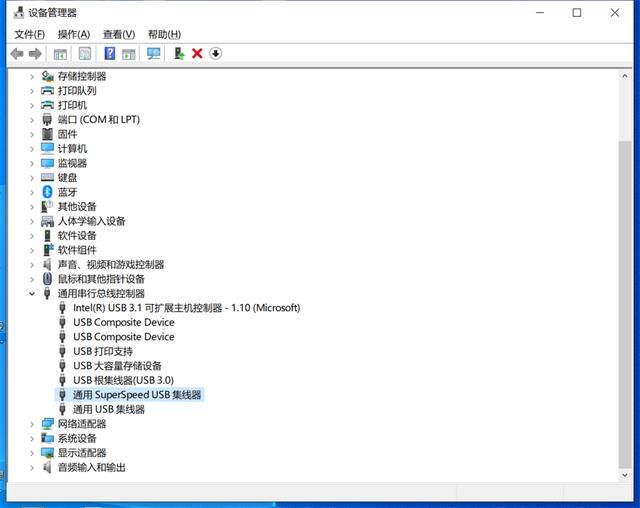Minimize the Device Manager window

[540, 13]
